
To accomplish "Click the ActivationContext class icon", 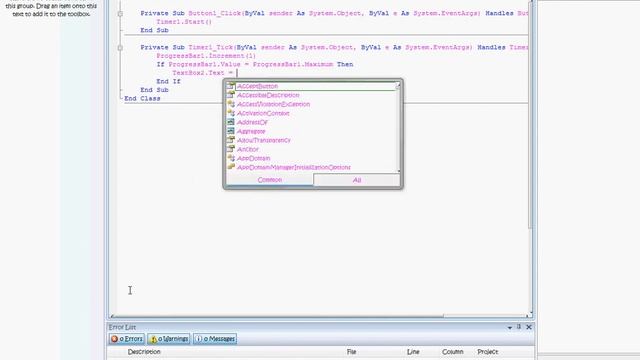I will coord(231,113).
